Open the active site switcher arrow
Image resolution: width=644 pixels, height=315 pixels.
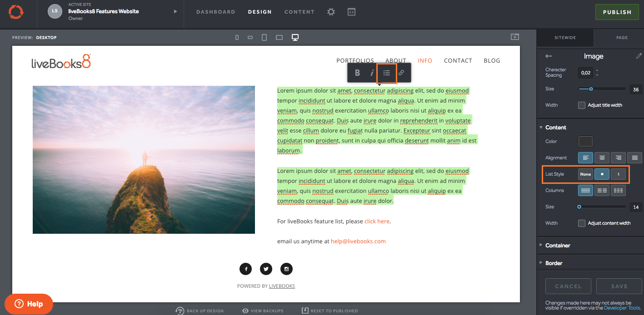[175, 12]
